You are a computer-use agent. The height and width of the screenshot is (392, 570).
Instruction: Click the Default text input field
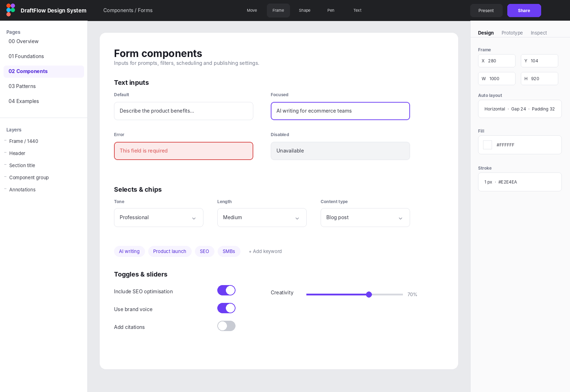point(183,111)
